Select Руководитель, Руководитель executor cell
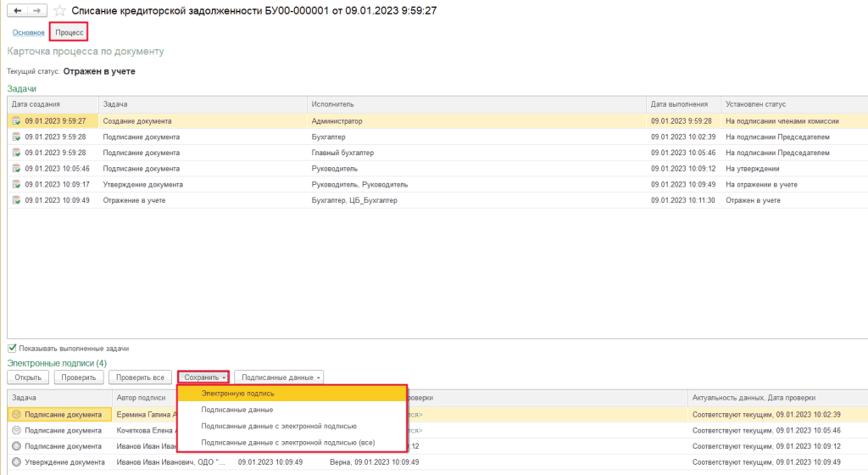Image resolution: width=868 pixels, height=475 pixels. tap(476, 184)
